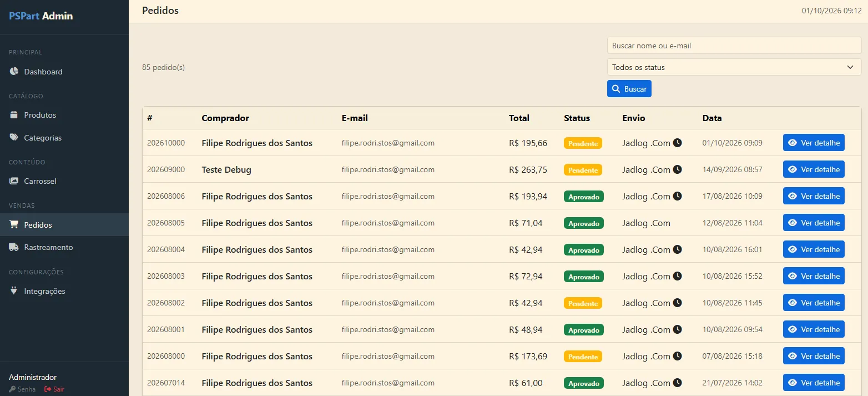Image resolution: width=868 pixels, height=396 pixels.
Task: View details of order 202608004
Action: coord(814,249)
